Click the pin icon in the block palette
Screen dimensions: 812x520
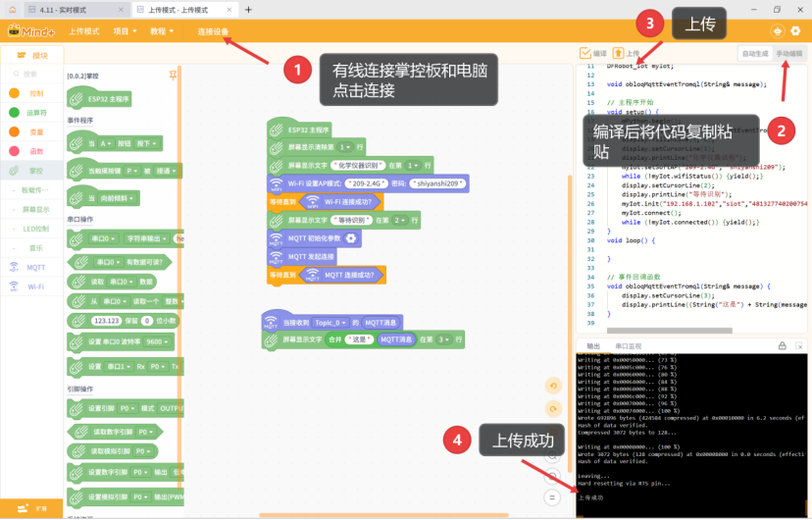[x=174, y=75]
